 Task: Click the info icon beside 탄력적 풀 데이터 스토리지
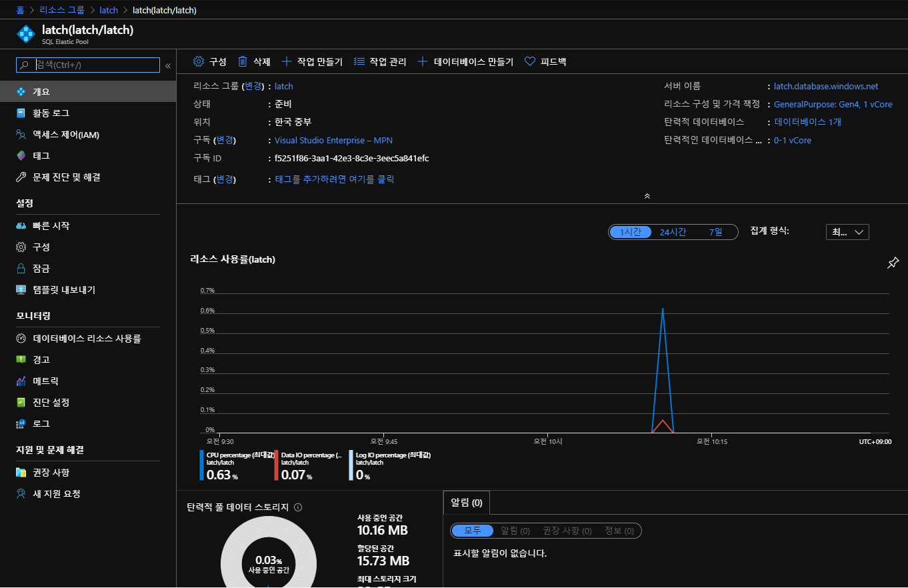click(298, 507)
